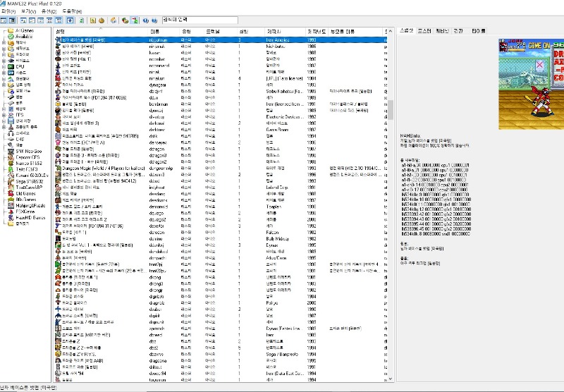Click the highlighted red-green toolbar icon
This screenshot has width=564, height=392.
(x=134, y=20)
